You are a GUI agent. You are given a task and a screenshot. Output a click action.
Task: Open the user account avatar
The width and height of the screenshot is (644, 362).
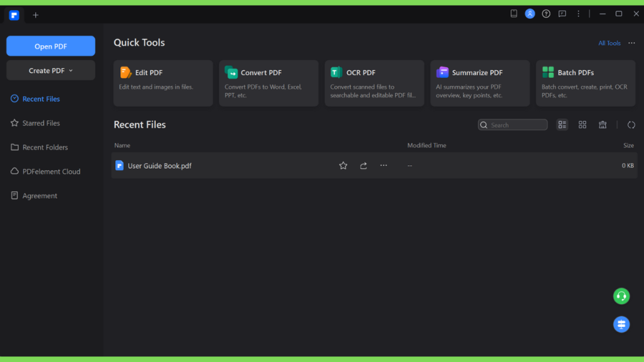[x=530, y=14]
